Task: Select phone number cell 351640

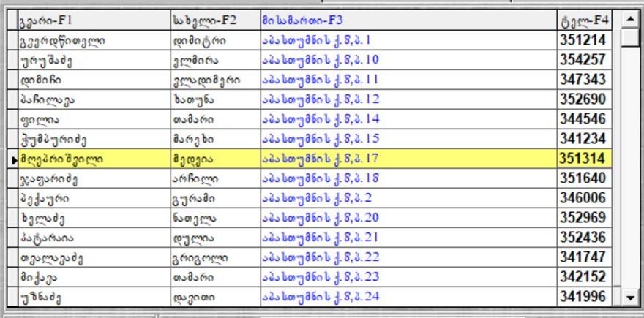Action: [x=585, y=178]
